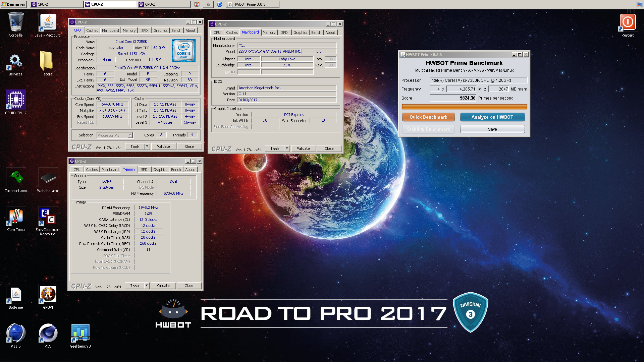Click the show desktop icon in the top-right corner
644x362 pixels.
tap(640, 4)
